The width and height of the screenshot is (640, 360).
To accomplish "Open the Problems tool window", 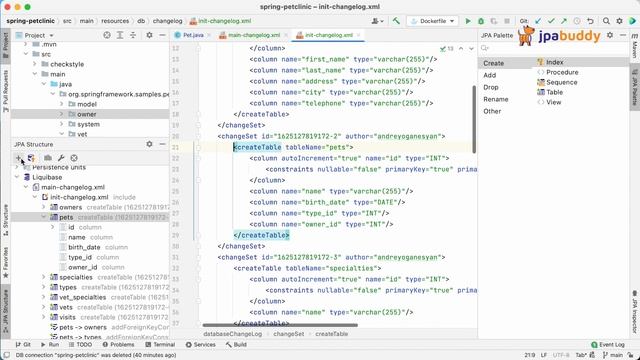I will pos(118,344).
